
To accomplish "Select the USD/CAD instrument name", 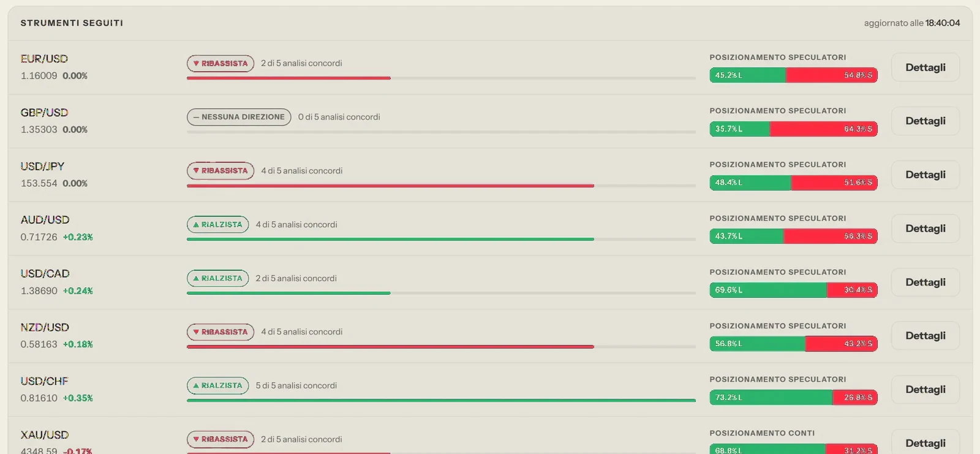I will [45, 274].
